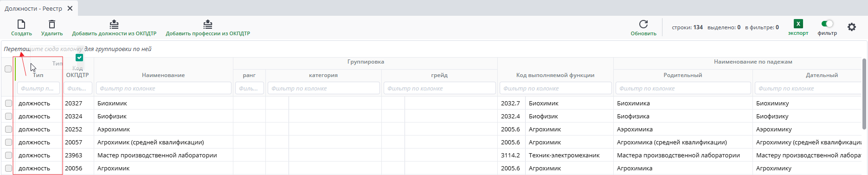
Task: Sort by the Тип column header
Action: (x=38, y=75)
